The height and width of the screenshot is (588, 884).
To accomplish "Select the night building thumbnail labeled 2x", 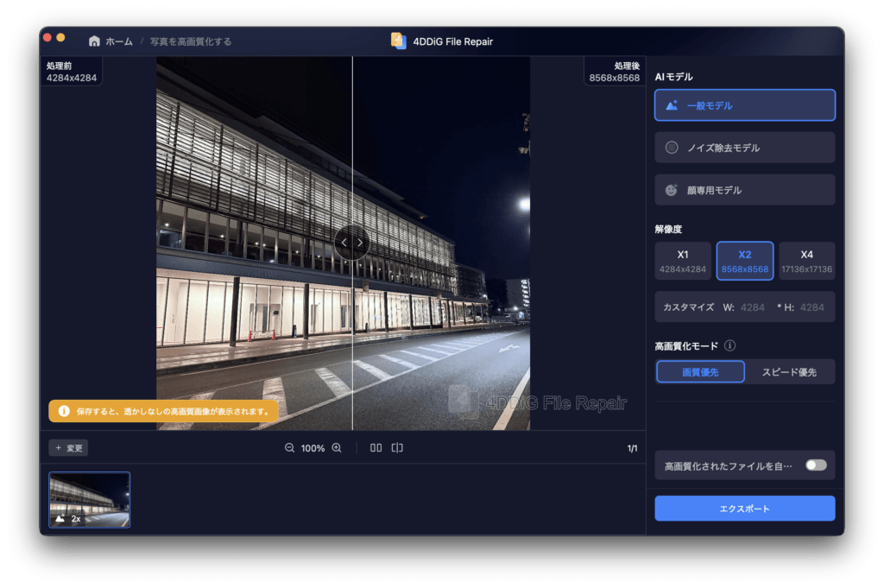I will [x=90, y=500].
